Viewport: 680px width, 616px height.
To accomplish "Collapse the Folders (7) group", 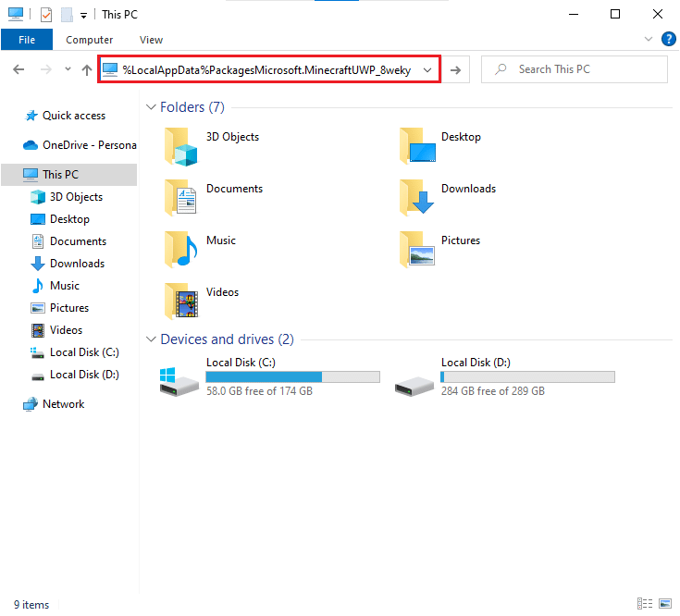I will pos(151,107).
